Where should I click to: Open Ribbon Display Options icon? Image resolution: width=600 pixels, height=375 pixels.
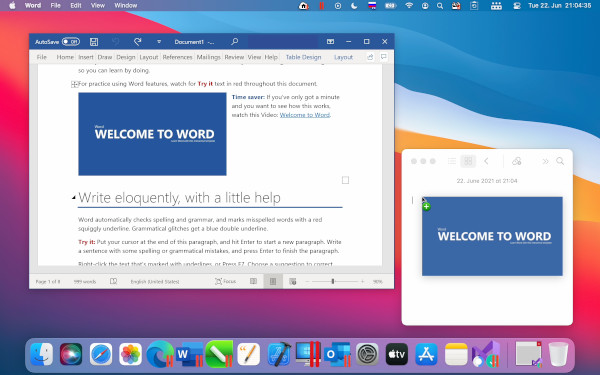330,41
